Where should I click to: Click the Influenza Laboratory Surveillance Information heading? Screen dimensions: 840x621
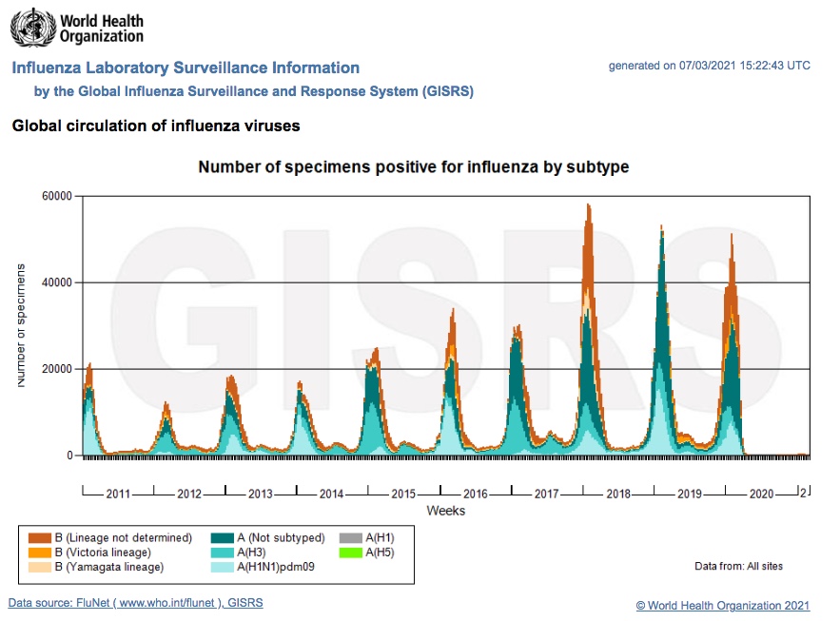pos(186,68)
